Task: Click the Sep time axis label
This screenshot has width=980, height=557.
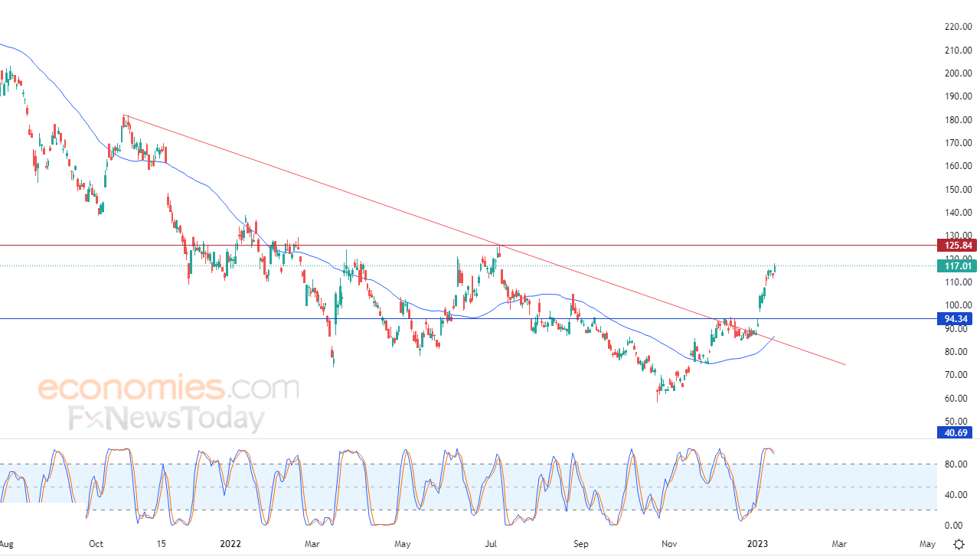Action: pos(582,545)
